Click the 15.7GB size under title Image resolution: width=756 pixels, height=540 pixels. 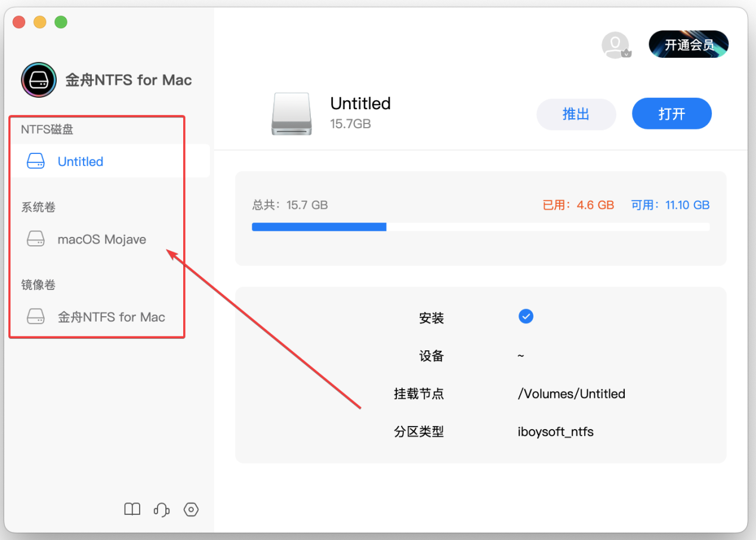tap(351, 124)
